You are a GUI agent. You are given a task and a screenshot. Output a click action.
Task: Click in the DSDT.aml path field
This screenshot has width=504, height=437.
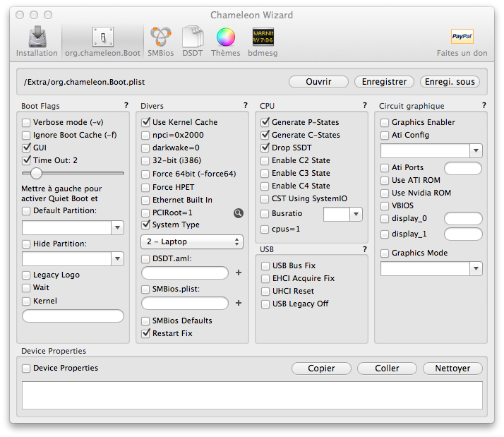click(185, 273)
